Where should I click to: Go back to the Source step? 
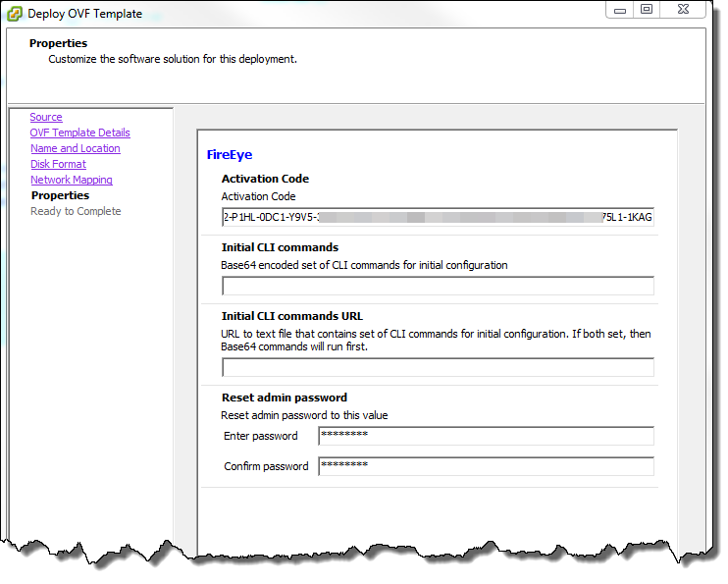click(46, 117)
